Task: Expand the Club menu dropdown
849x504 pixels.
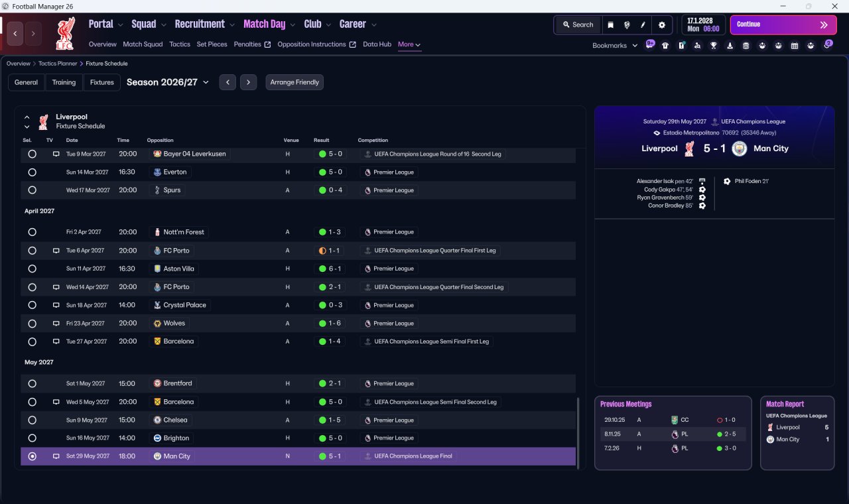Action: click(328, 25)
